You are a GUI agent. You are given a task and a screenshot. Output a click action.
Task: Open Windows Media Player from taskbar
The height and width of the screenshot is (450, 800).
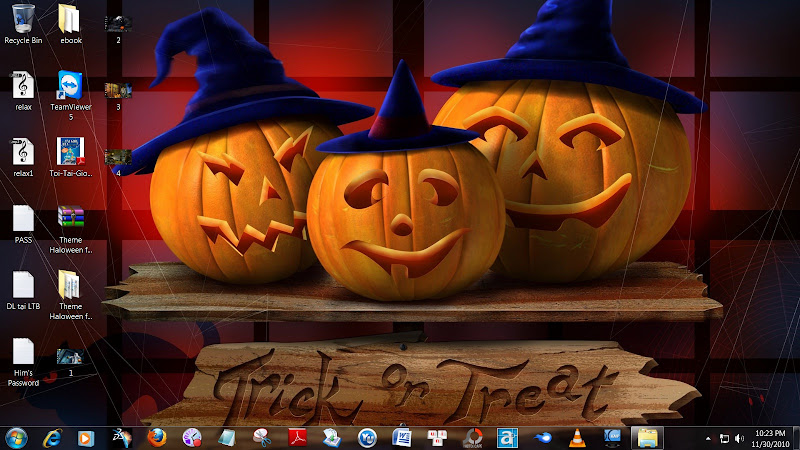(x=86, y=438)
